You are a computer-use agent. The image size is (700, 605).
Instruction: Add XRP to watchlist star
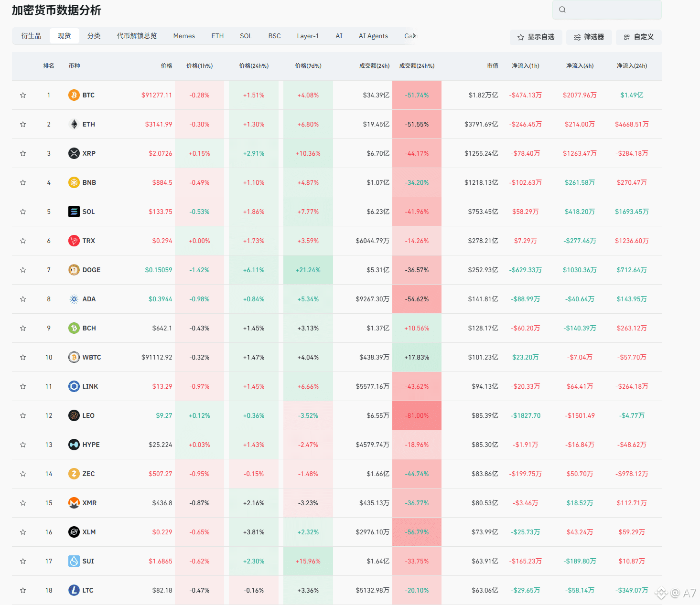coord(23,153)
